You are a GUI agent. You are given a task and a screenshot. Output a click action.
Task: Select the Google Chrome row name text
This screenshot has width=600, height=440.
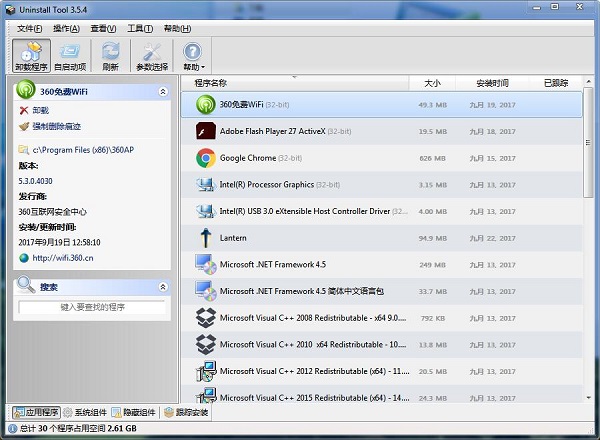click(248, 158)
